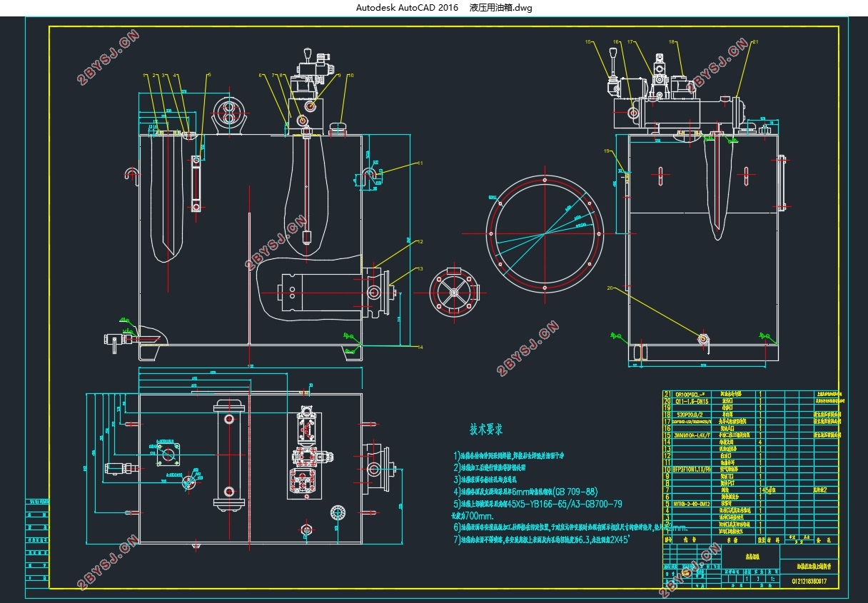Select technical note containing GB 709-88
868x603 pixels.
coord(526,492)
